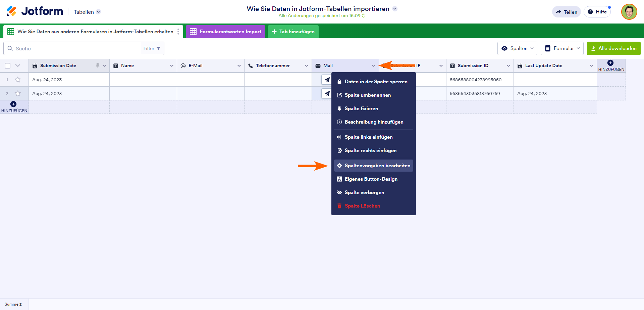Open the Formular view dropdown
The image size is (644, 310).
(562, 48)
